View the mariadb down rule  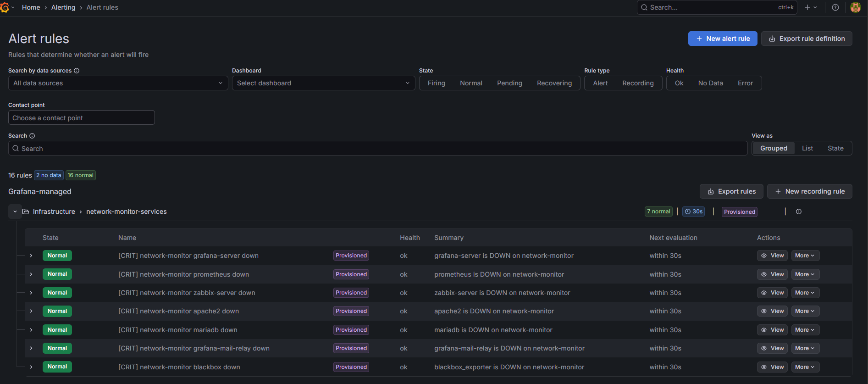(772, 330)
